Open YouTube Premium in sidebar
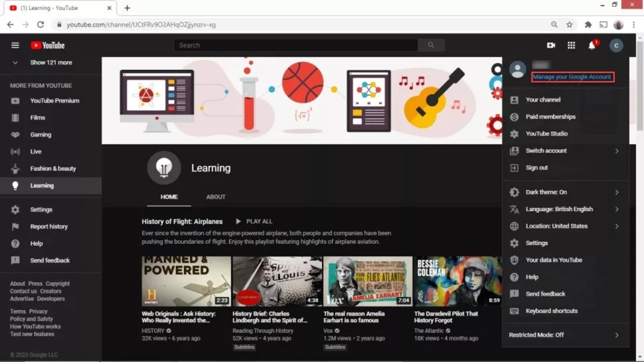644x362 pixels. tap(51, 101)
